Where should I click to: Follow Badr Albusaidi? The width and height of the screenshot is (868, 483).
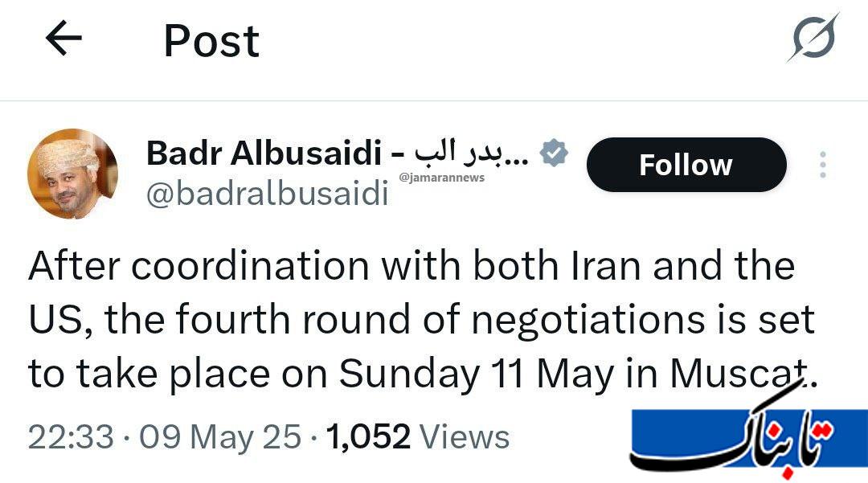(x=686, y=165)
